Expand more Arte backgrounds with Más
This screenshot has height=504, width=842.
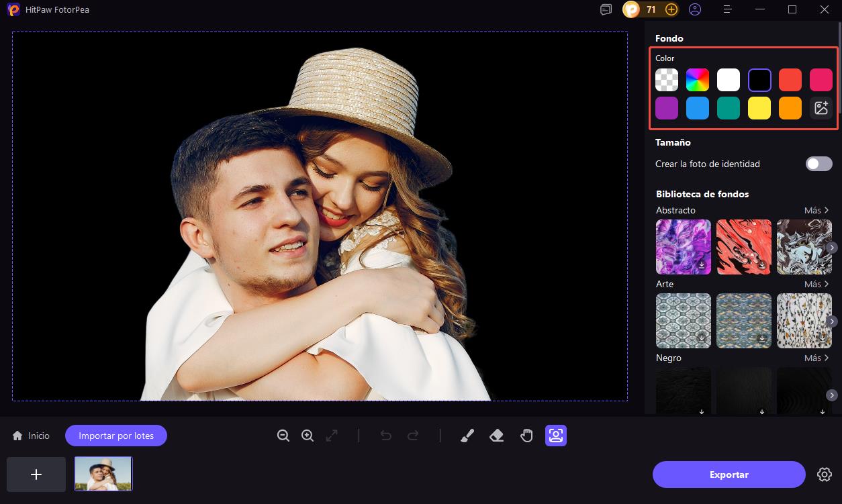(x=816, y=285)
